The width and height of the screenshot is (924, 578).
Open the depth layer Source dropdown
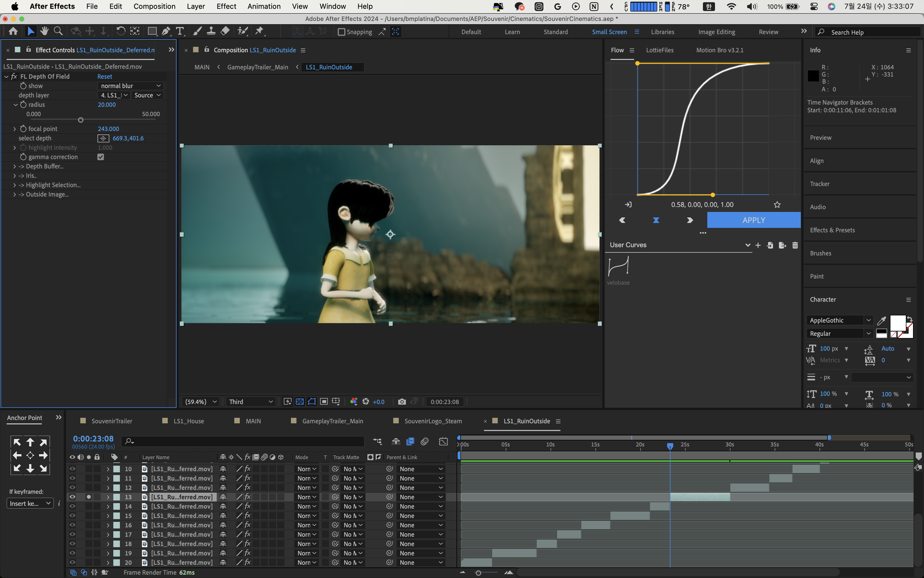pos(147,95)
